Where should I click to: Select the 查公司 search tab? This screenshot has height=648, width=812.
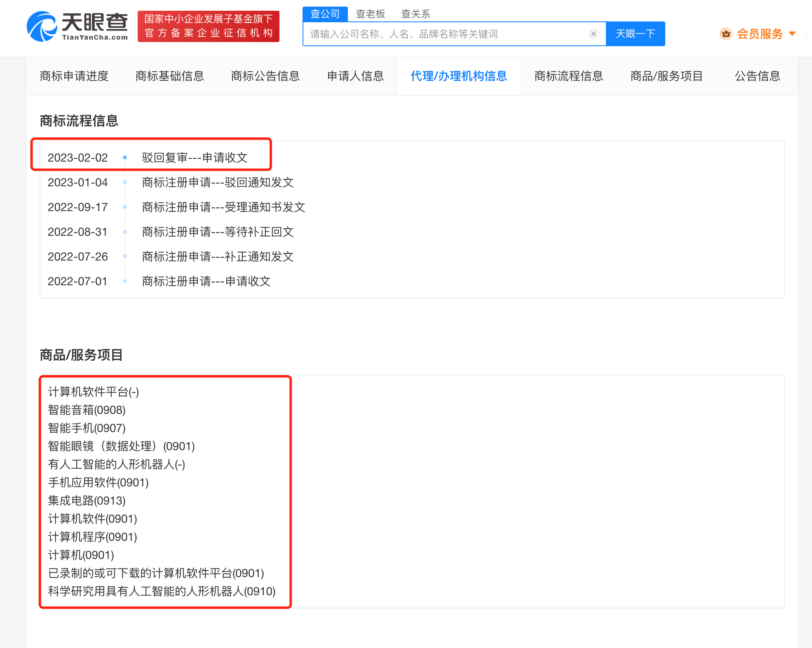(325, 14)
